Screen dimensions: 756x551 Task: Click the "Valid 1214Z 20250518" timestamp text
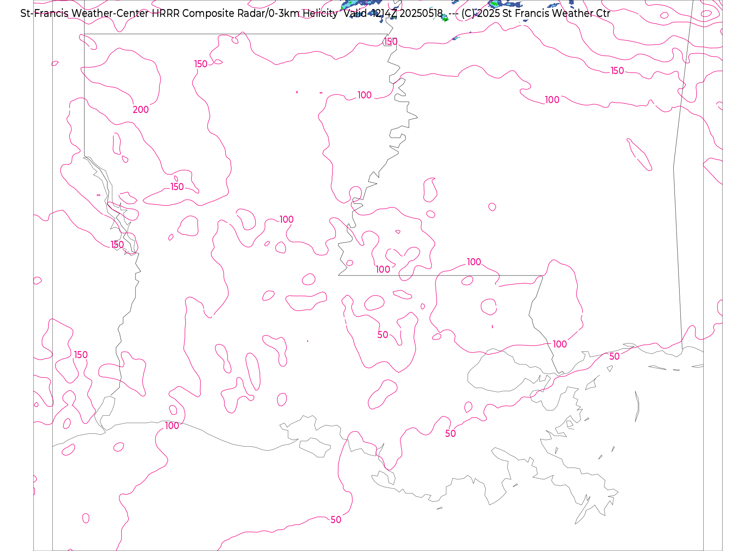point(393,13)
